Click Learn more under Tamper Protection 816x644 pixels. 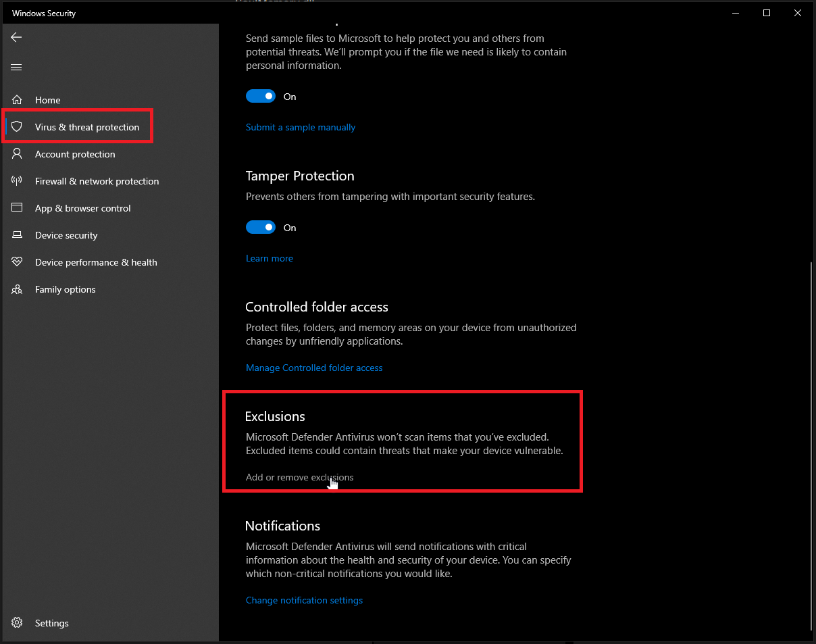point(270,258)
